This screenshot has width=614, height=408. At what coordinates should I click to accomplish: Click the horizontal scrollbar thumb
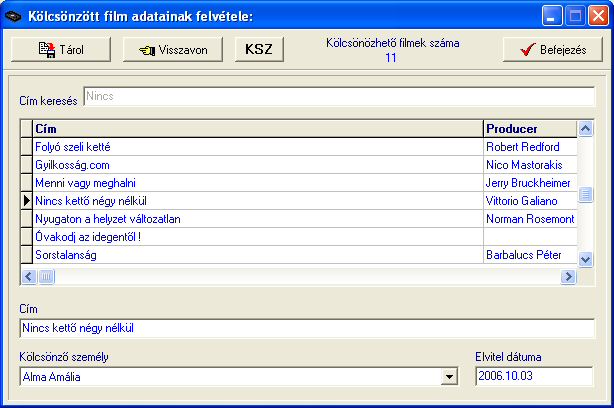(46, 277)
